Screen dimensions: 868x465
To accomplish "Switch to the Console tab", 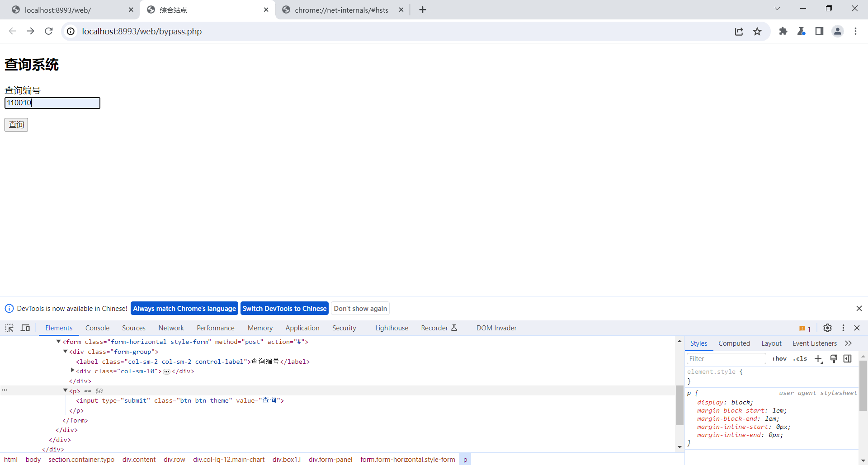I will point(97,328).
